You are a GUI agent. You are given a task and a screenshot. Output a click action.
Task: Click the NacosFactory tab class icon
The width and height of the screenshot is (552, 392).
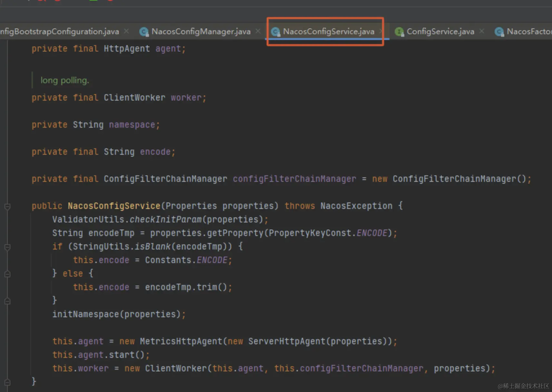(x=499, y=32)
